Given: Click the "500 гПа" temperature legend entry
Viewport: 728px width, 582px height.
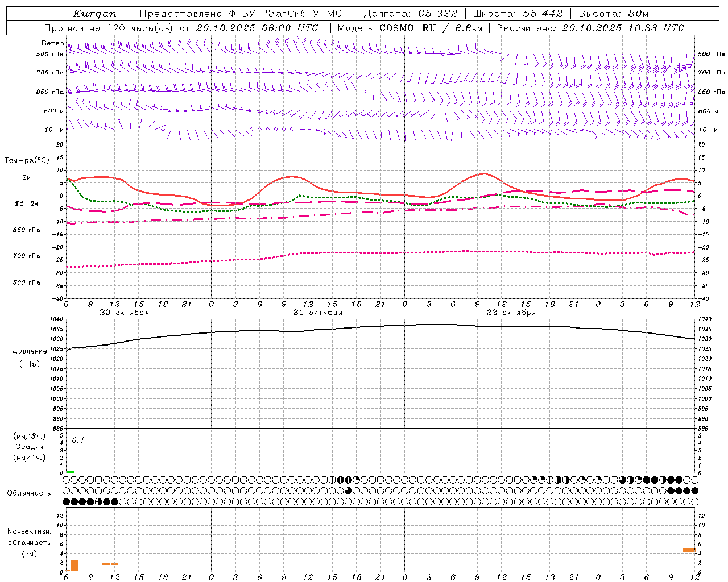Looking at the screenshot, I should (27, 282).
